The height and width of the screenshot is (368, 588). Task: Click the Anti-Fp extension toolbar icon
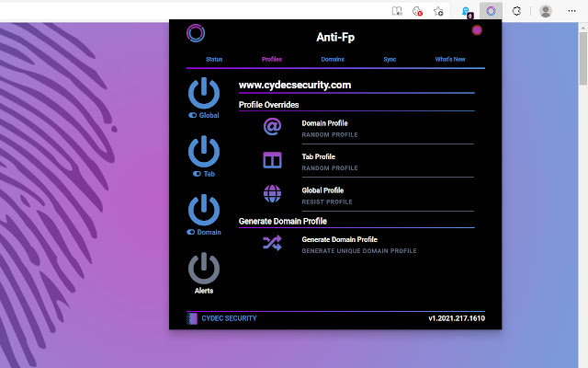pyautogui.click(x=491, y=11)
